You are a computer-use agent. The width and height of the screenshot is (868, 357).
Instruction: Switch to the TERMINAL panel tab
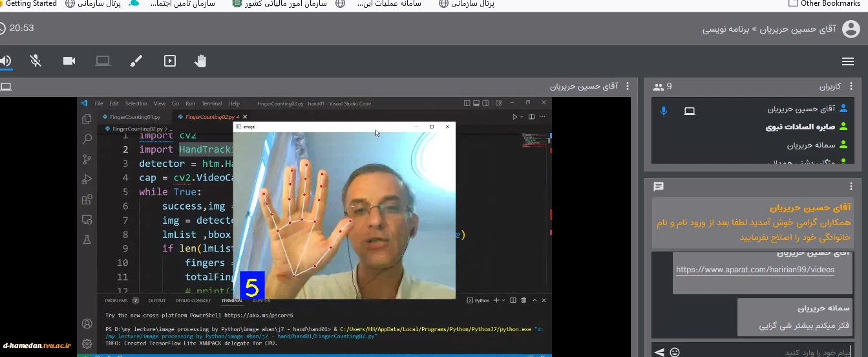pos(231,301)
